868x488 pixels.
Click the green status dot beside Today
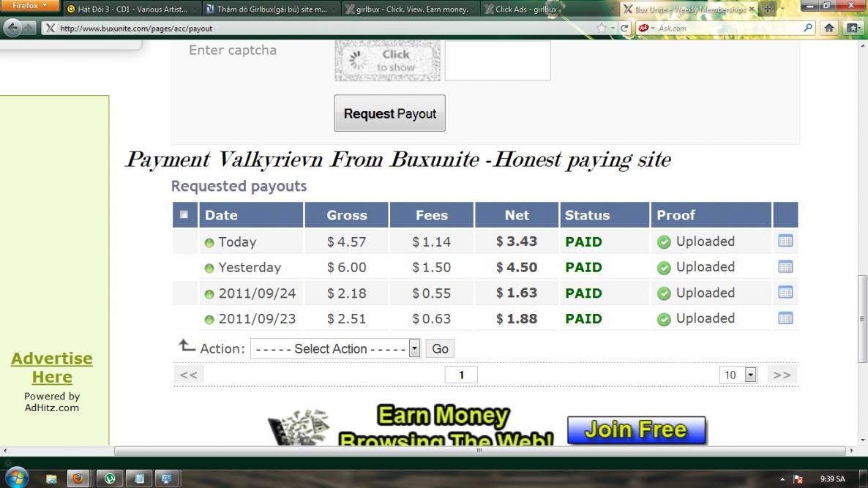point(209,243)
